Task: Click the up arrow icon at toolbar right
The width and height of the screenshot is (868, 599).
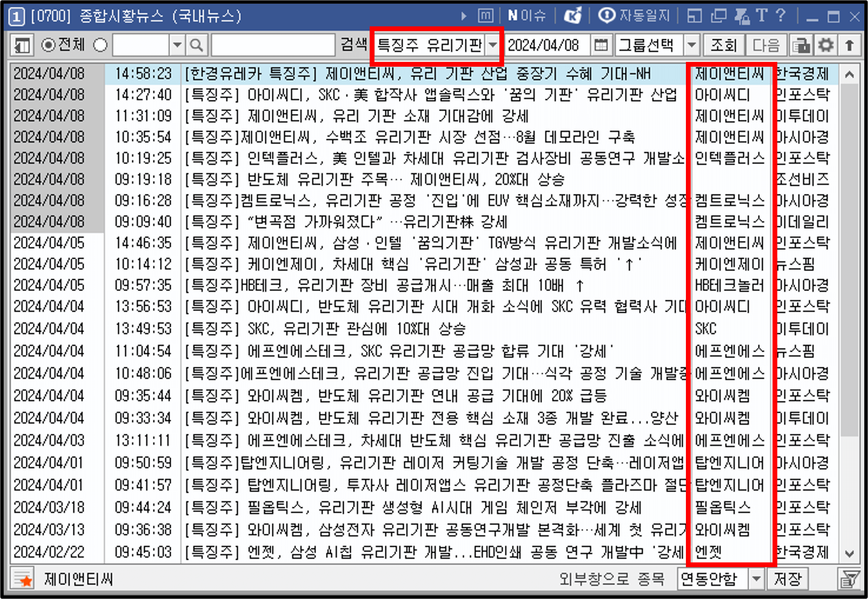Action: click(850, 45)
